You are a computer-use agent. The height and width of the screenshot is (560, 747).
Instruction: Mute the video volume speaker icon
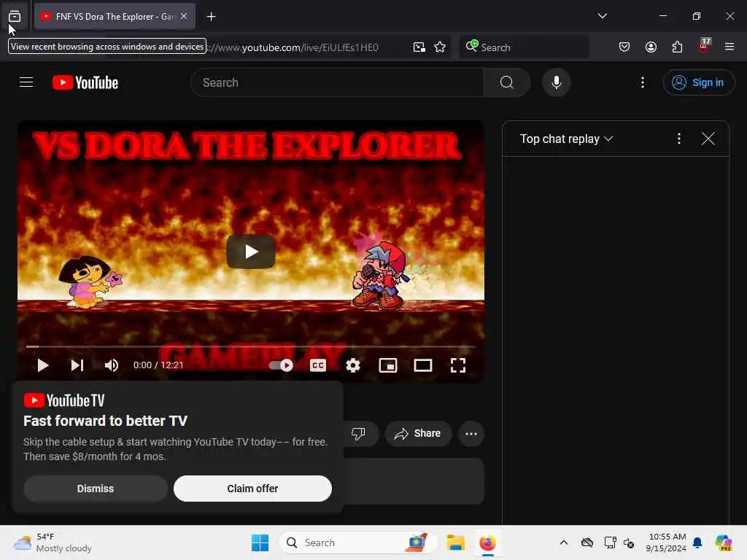point(112,365)
